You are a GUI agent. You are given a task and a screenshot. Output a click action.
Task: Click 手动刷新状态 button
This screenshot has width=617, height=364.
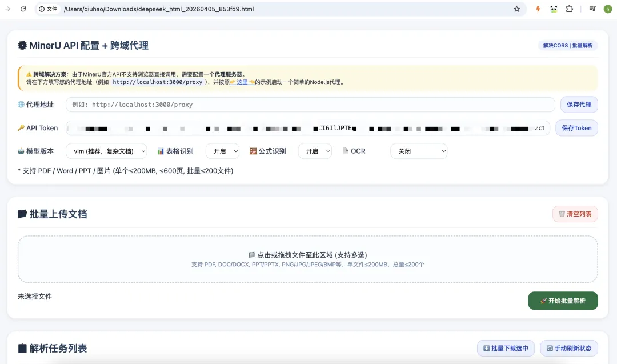click(569, 348)
